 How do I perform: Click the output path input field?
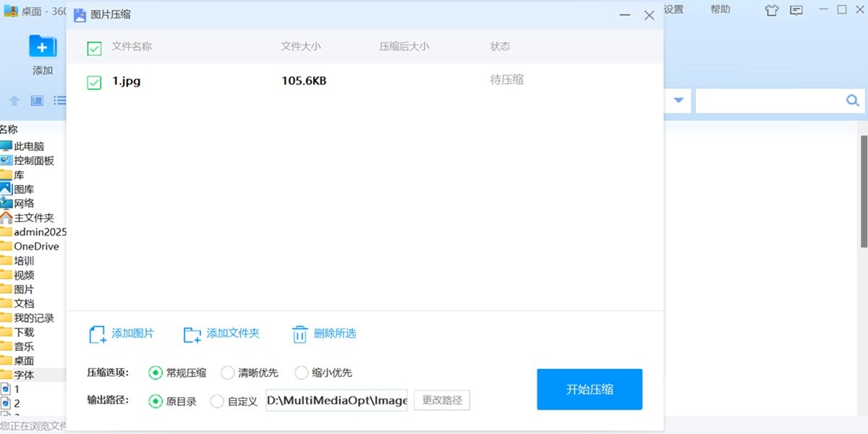(336, 400)
